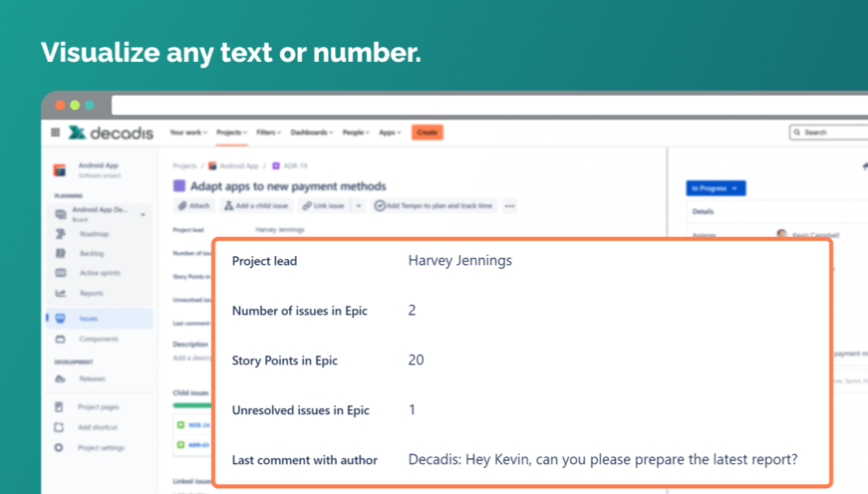The image size is (868, 494).
Task: Click the Link issue button
Action: tap(323, 206)
